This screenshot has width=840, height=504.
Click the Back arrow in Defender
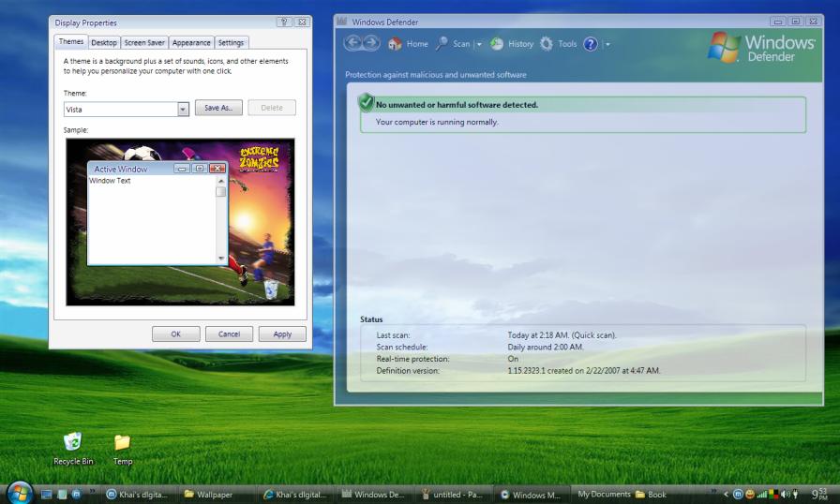pos(353,44)
